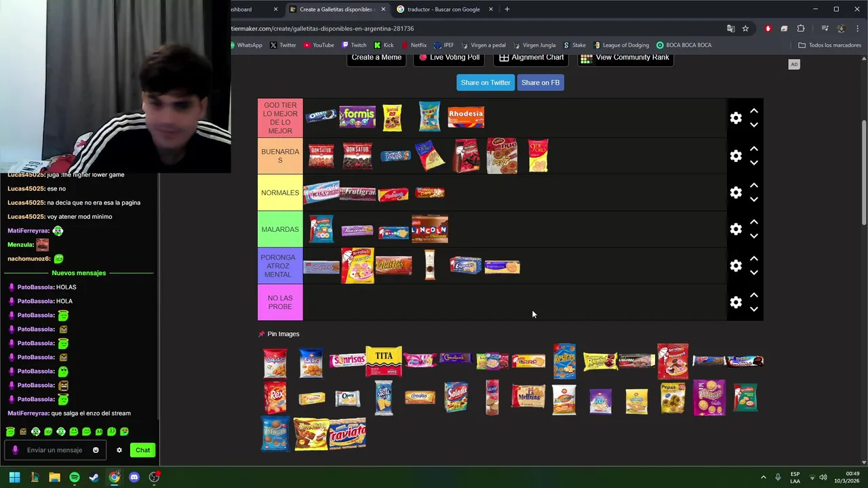
Task: Open the Windows Start menu
Action: pyautogui.click(x=14, y=477)
